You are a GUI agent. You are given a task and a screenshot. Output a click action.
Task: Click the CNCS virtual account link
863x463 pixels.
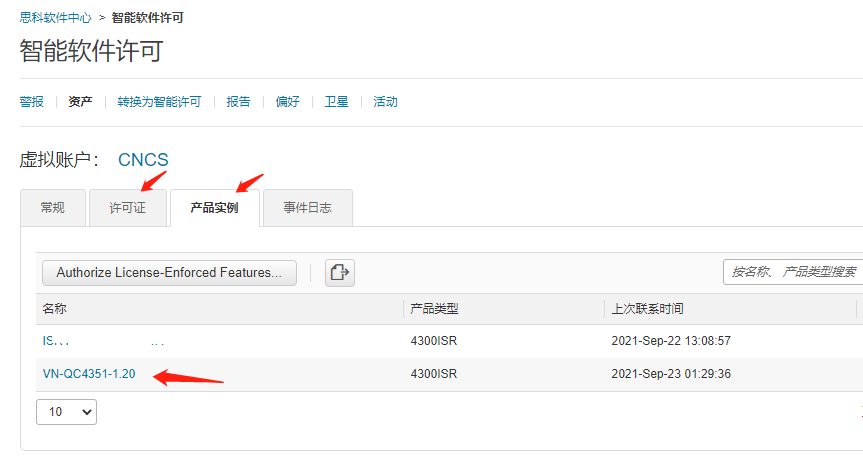click(x=143, y=159)
